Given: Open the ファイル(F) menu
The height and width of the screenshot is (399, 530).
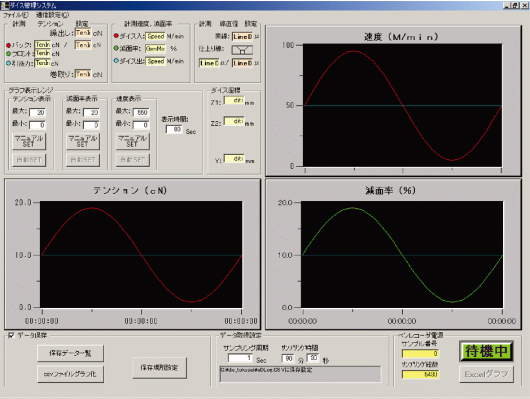Looking at the screenshot, I should pyautogui.click(x=16, y=15).
